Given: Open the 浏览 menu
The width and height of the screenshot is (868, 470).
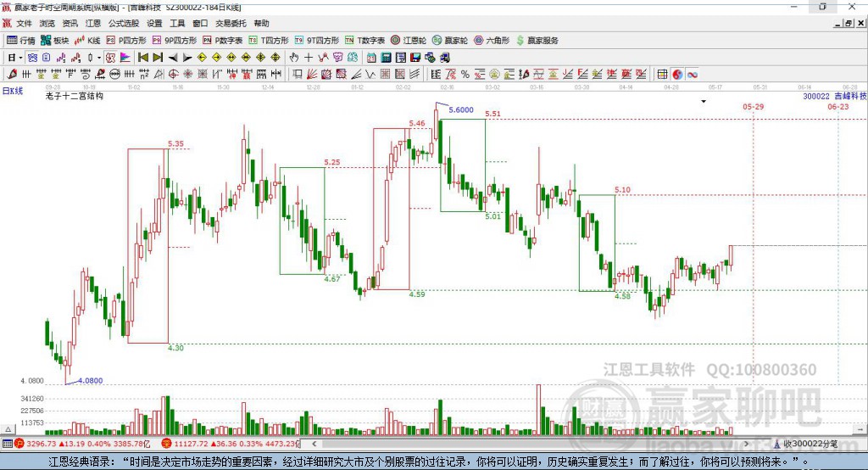Looking at the screenshot, I should 47,23.
